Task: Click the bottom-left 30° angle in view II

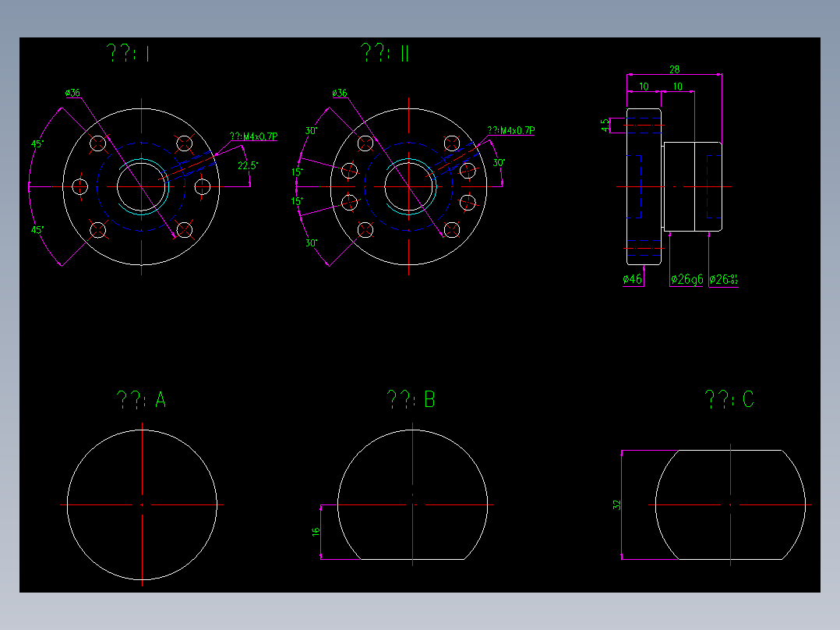Action: (311, 243)
